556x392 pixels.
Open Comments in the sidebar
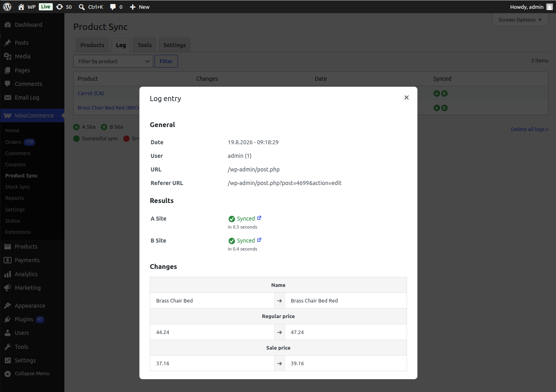coord(32,84)
